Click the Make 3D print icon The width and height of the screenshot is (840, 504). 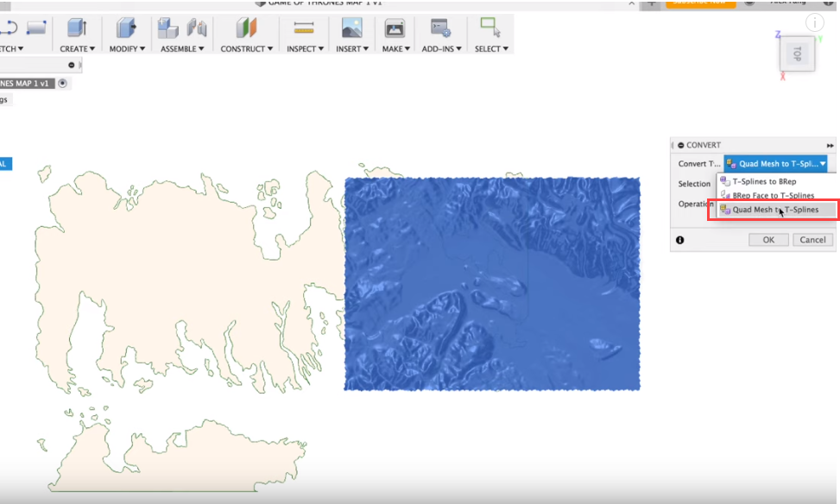(395, 28)
